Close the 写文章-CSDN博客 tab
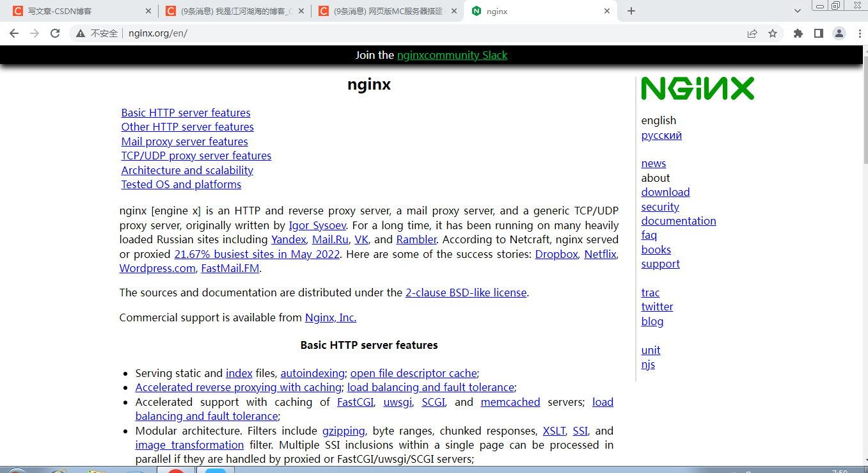Image resolution: width=868 pixels, height=473 pixels. point(148,11)
